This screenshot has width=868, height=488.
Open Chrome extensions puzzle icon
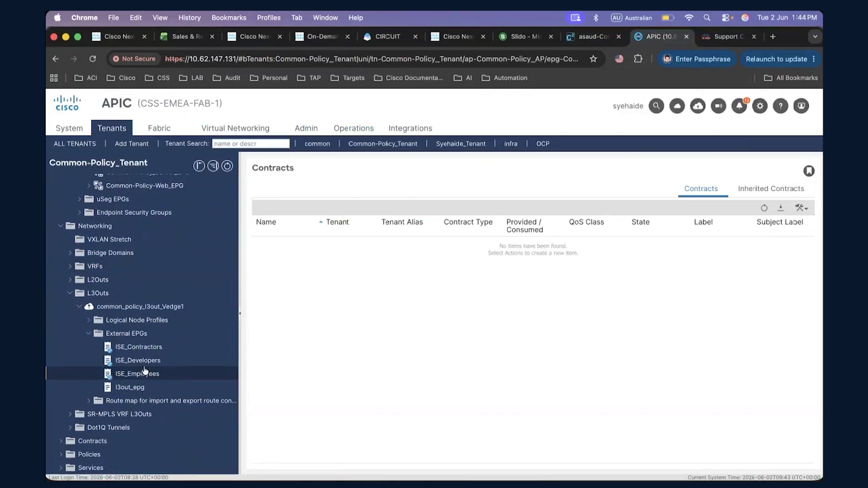638,59
